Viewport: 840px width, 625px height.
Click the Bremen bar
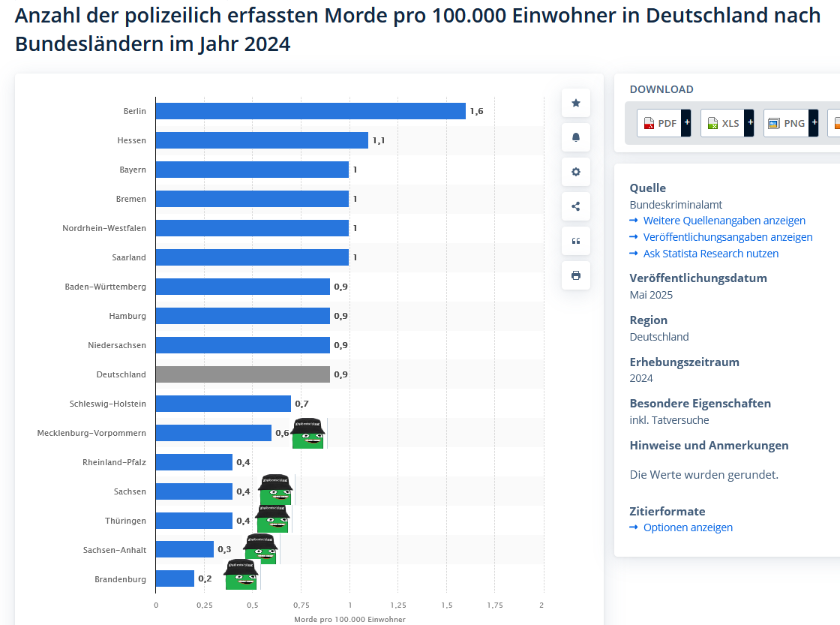click(x=252, y=199)
